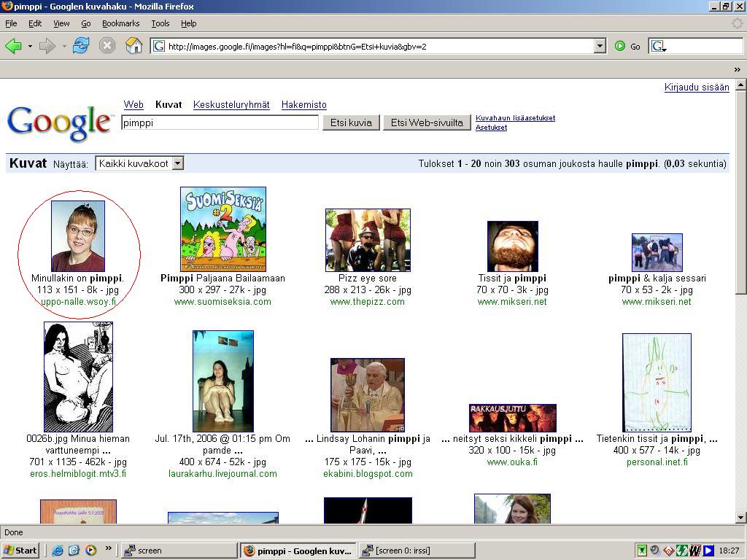
Task: Switch to the Web search tab
Action: pos(133,105)
